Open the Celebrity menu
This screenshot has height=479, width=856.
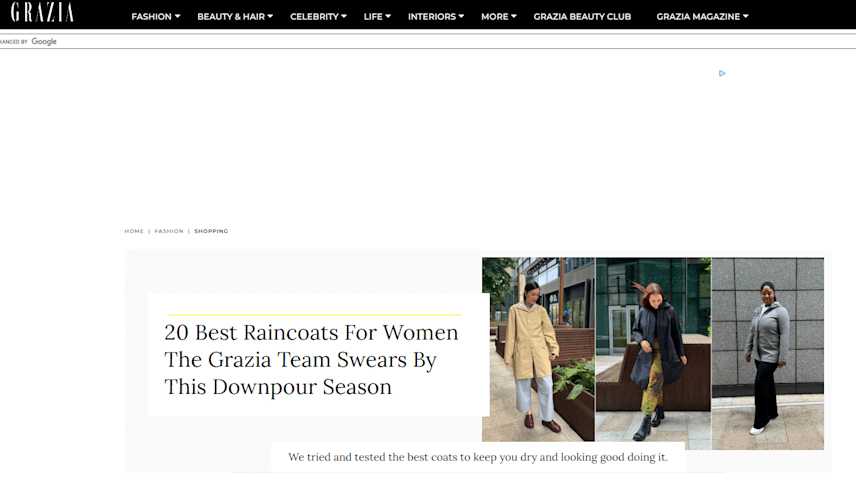pos(314,16)
